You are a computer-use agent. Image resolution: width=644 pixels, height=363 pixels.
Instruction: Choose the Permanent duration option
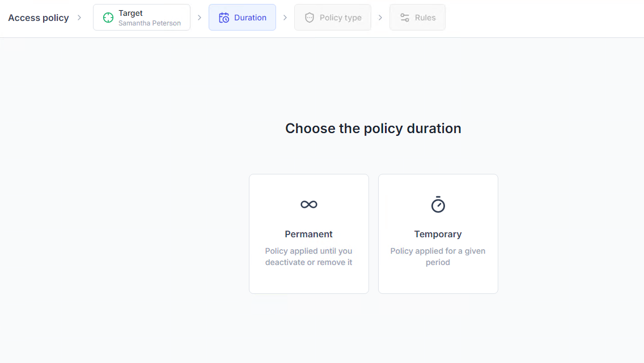click(x=309, y=234)
